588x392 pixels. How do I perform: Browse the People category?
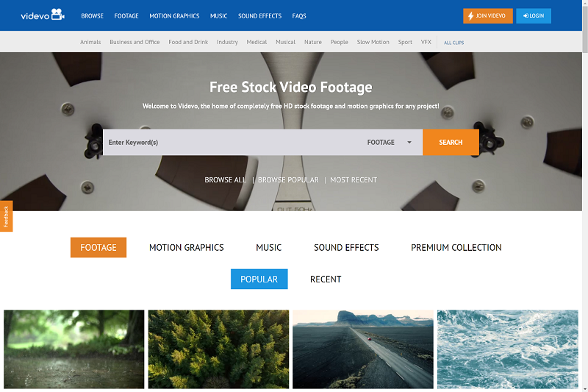tap(339, 42)
